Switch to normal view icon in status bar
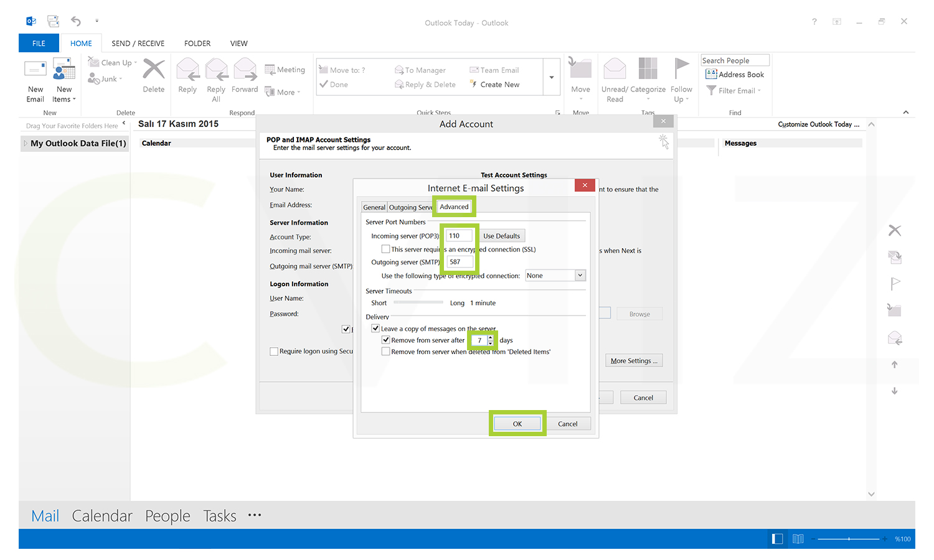934x560 pixels. [x=777, y=539]
